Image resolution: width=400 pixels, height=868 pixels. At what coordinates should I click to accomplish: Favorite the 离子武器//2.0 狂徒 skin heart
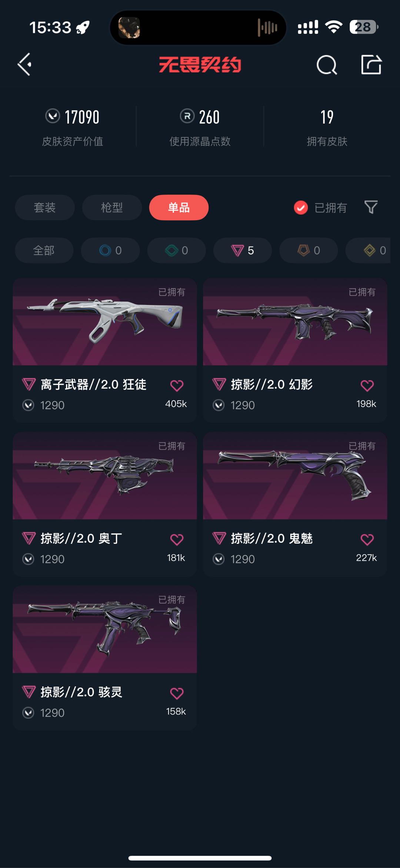pos(177,386)
